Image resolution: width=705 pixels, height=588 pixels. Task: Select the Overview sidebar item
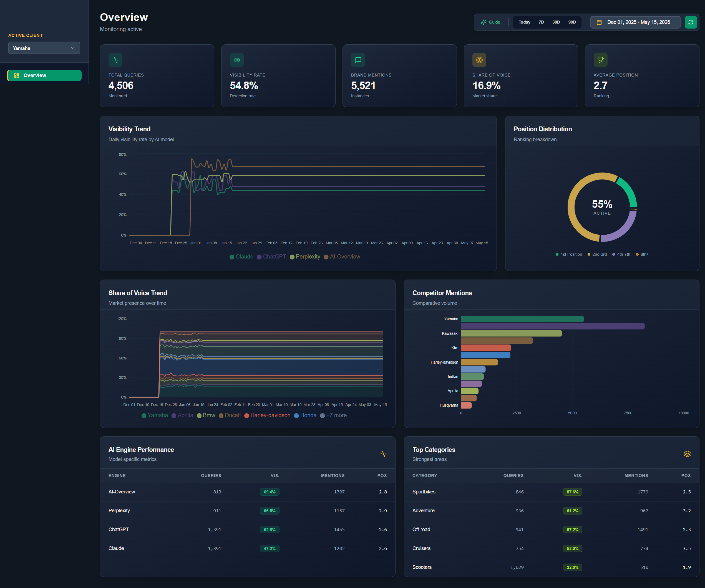click(x=44, y=75)
